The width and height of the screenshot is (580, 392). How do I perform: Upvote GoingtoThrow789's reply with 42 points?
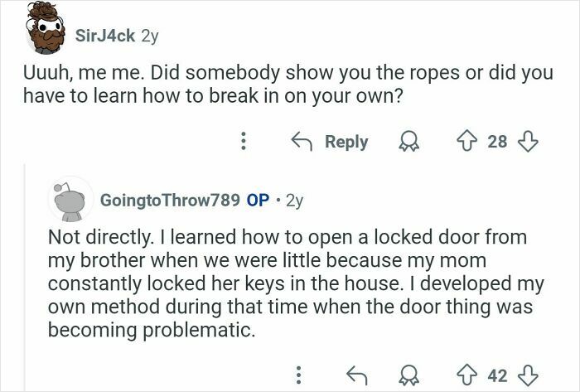tap(467, 375)
